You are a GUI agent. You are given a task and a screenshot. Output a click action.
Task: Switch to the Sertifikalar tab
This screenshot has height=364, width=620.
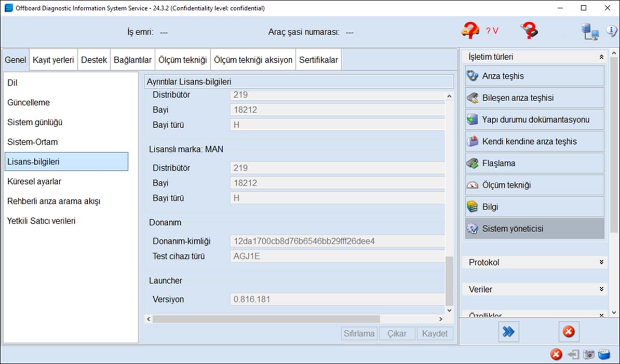pyautogui.click(x=318, y=60)
